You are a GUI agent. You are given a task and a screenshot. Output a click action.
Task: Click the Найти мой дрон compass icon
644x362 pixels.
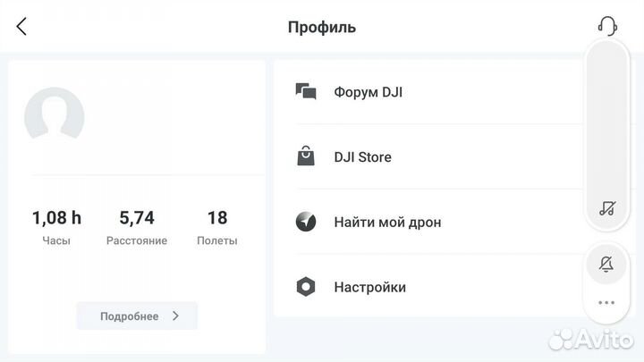306,222
